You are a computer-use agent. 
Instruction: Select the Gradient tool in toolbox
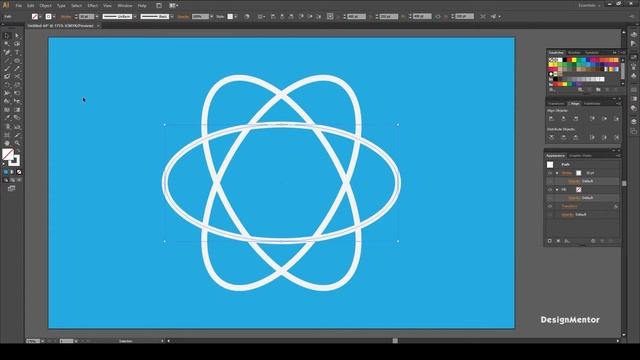pos(17,110)
